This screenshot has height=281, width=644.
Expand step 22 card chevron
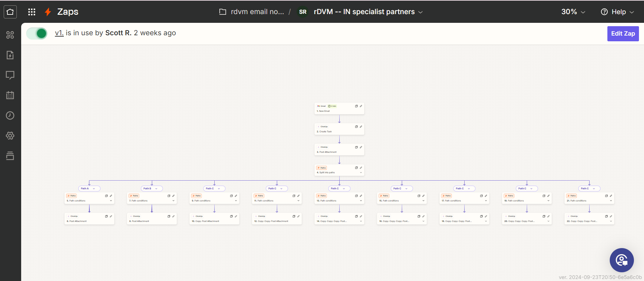(x=611, y=221)
